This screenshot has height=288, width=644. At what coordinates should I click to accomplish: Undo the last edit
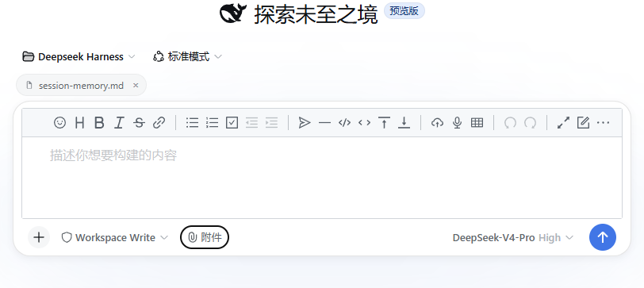pyautogui.click(x=510, y=122)
